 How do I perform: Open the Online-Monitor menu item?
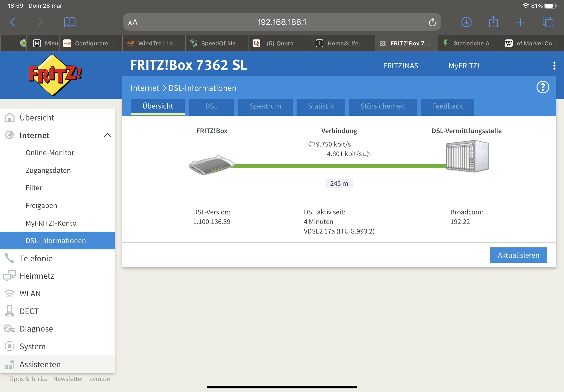pos(50,153)
